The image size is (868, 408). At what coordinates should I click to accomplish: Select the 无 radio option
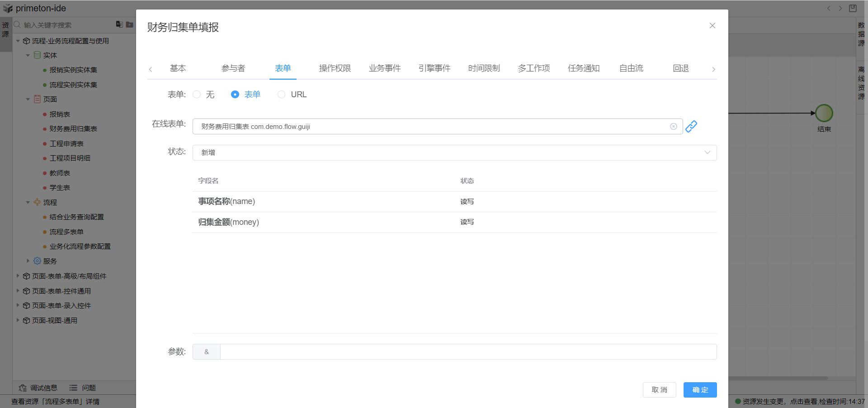(x=197, y=95)
